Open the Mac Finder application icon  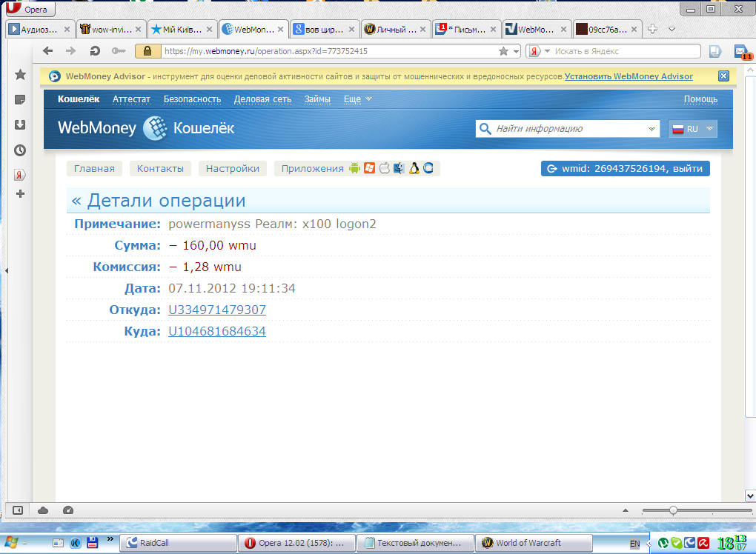coord(399,168)
